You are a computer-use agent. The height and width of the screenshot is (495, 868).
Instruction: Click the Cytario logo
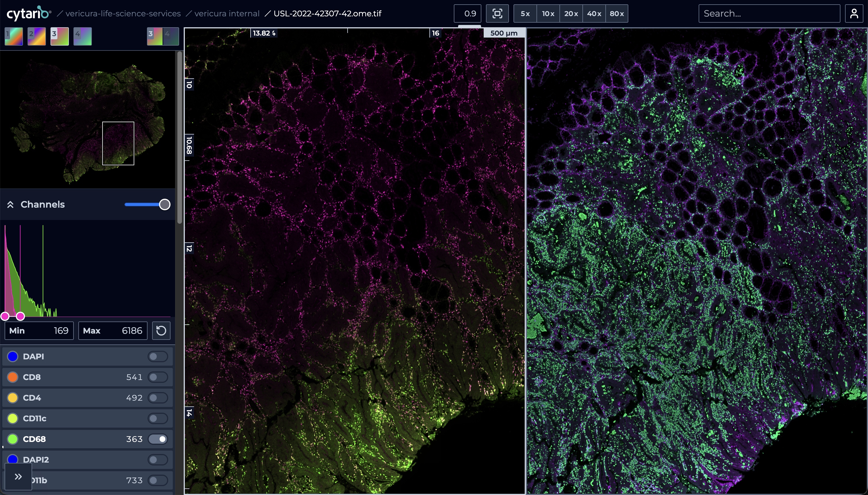click(x=29, y=13)
